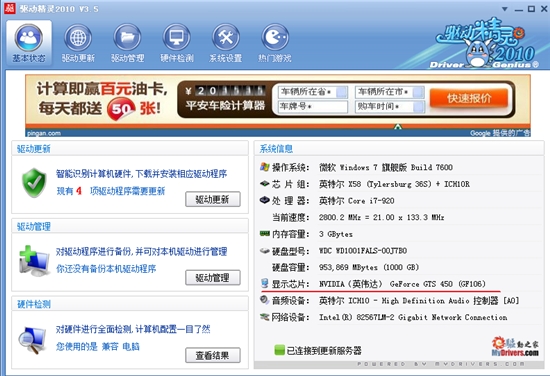The height and width of the screenshot is (376, 550).
Task: Click the 查看结果 button
Action: click(213, 355)
